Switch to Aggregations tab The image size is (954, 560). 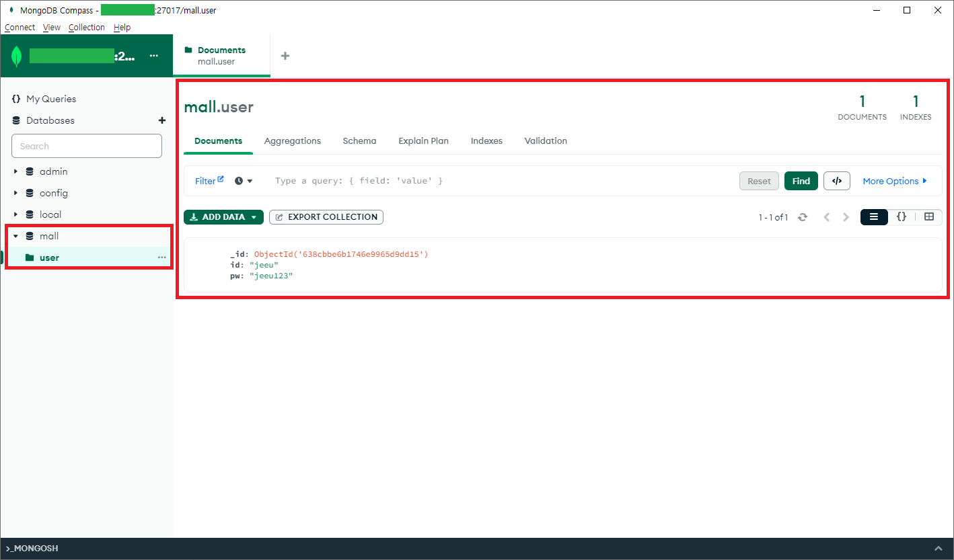click(293, 141)
